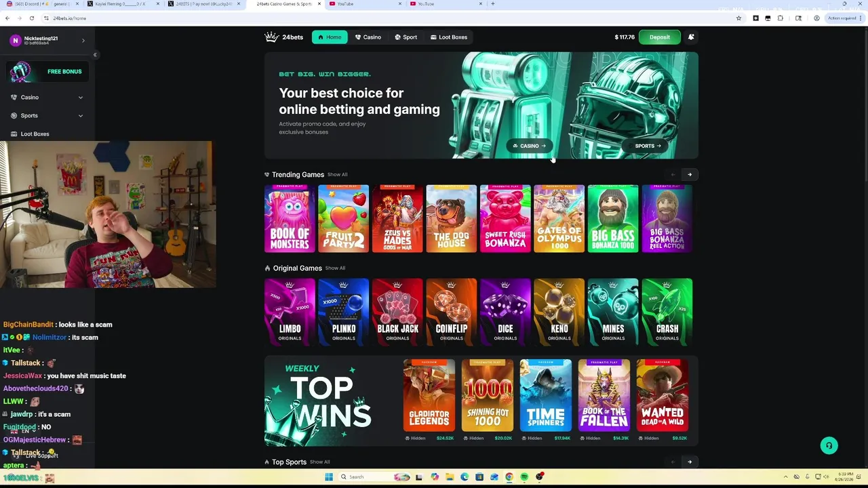The image size is (868, 488).
Task: Open Book of Monsters game
Action: 290,218
